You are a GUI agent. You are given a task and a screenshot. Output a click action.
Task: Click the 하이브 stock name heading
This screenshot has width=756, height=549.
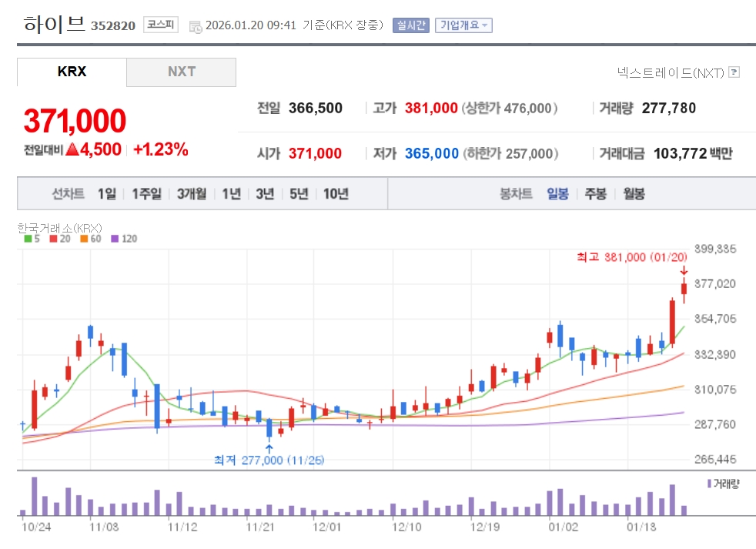(54, 24)
